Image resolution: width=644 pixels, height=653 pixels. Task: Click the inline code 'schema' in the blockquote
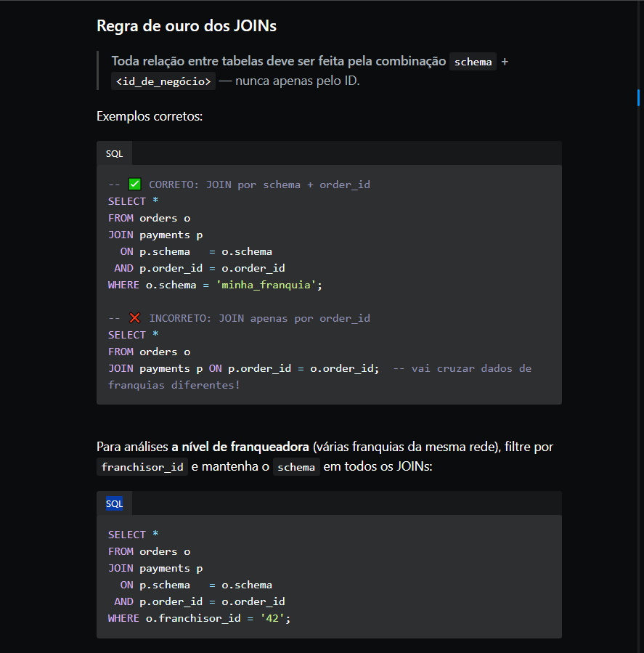tap(473, 62)
